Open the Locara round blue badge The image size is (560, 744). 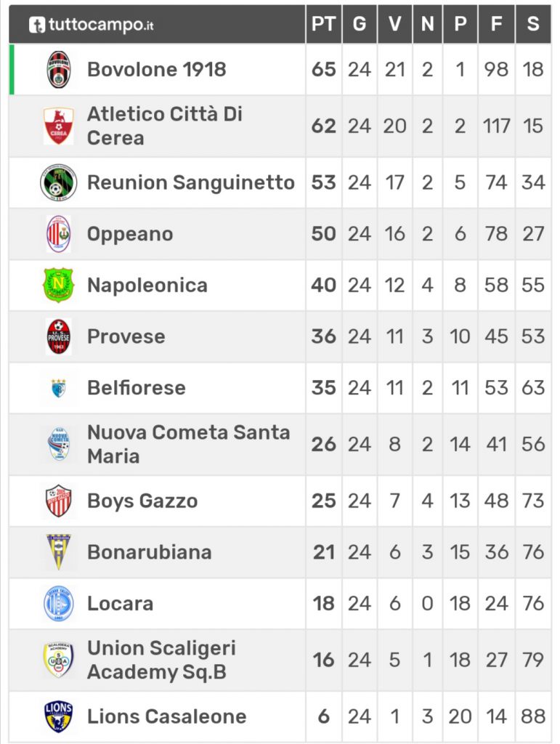pyautogui.click(x=58, y=604)
